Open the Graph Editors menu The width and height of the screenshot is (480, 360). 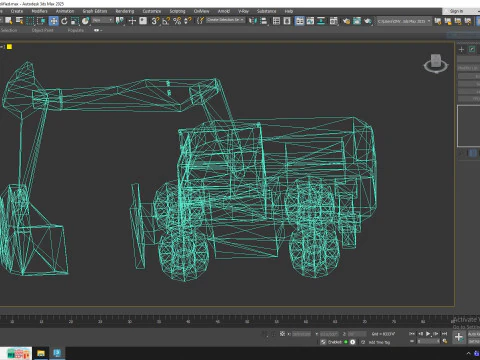tap(95, 11)
